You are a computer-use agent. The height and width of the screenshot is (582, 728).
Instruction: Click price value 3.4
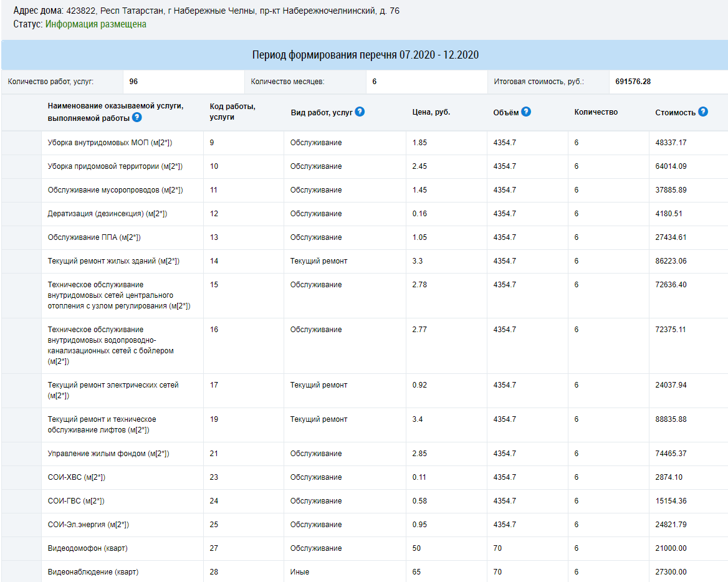point(418,419)
